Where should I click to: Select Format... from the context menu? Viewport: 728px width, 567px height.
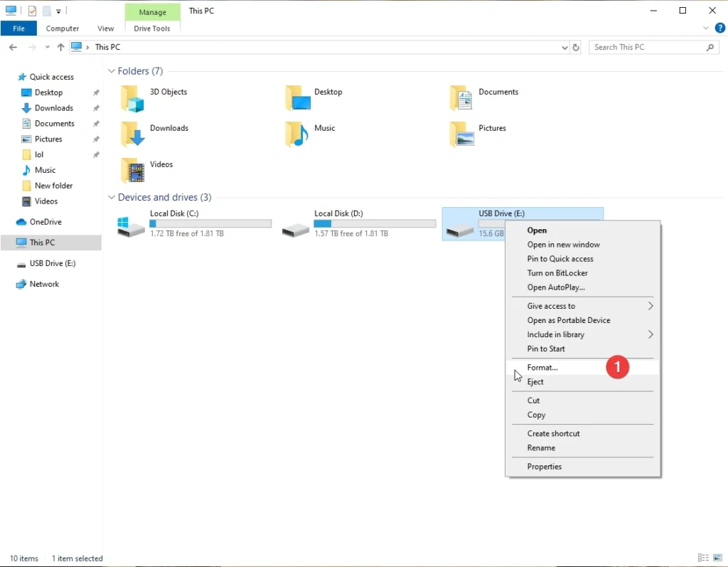pyautogui.click(x=541, y=367)
